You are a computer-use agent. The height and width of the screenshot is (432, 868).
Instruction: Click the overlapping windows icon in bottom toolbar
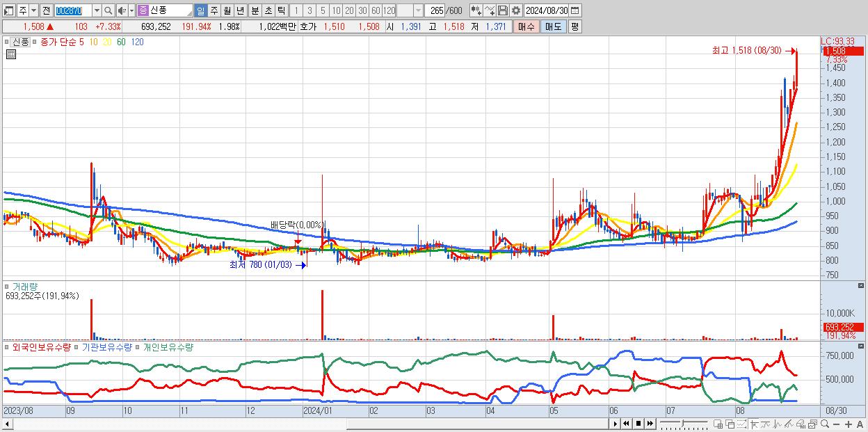point(730,424)
